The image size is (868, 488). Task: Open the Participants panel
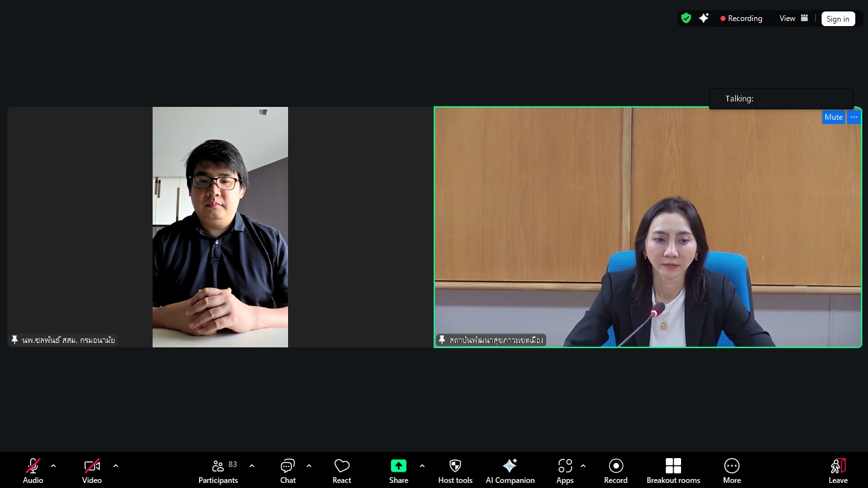click(218, 471)
